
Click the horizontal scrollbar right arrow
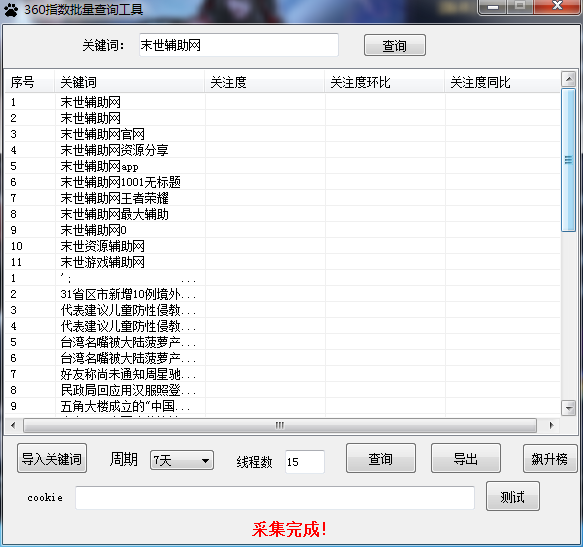coord(551,425)
